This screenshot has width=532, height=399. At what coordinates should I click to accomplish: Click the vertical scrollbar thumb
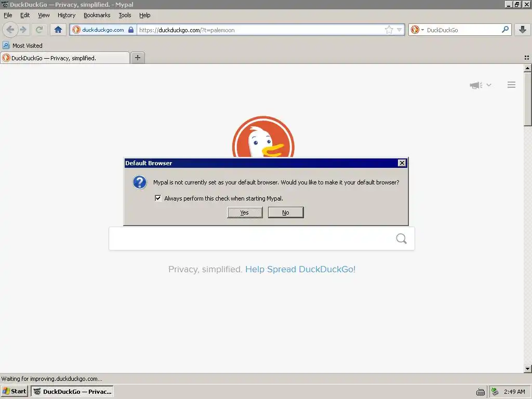527,99
